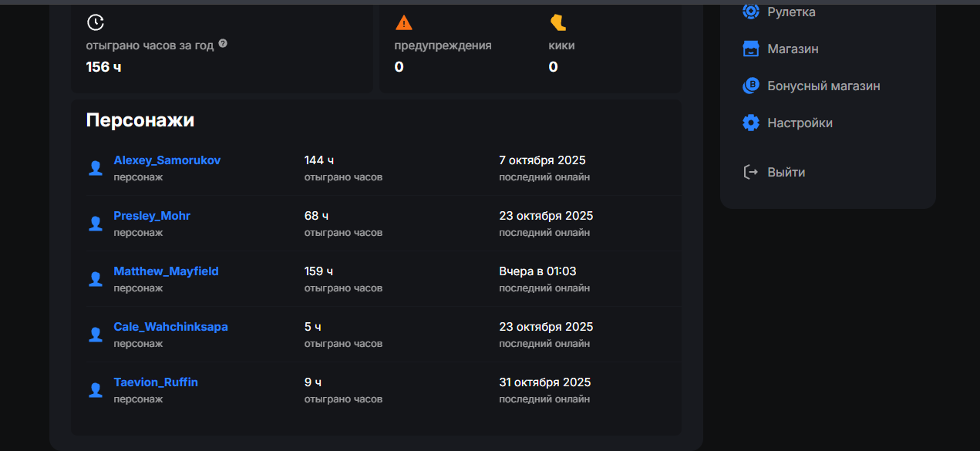Click avatar icon beside Alexey_Samorukov
This screenshot has height=451, width=980.
coord(96,168)
